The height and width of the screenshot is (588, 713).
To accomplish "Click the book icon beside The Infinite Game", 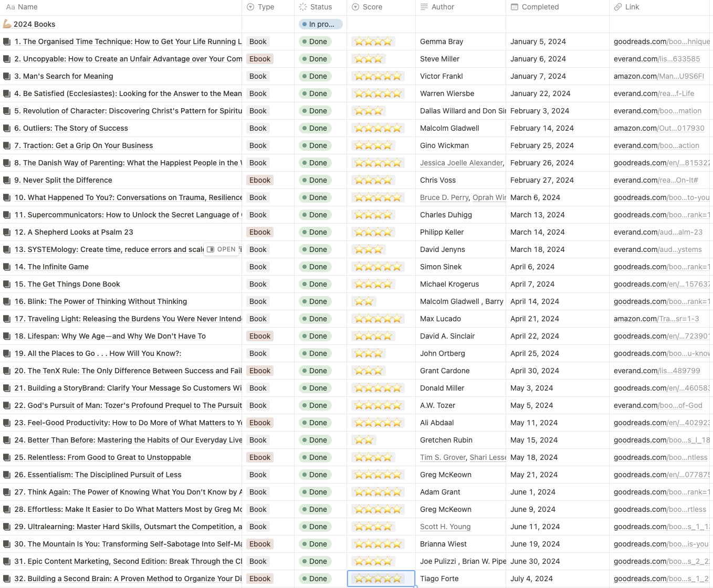I will (x=7, y=267).
